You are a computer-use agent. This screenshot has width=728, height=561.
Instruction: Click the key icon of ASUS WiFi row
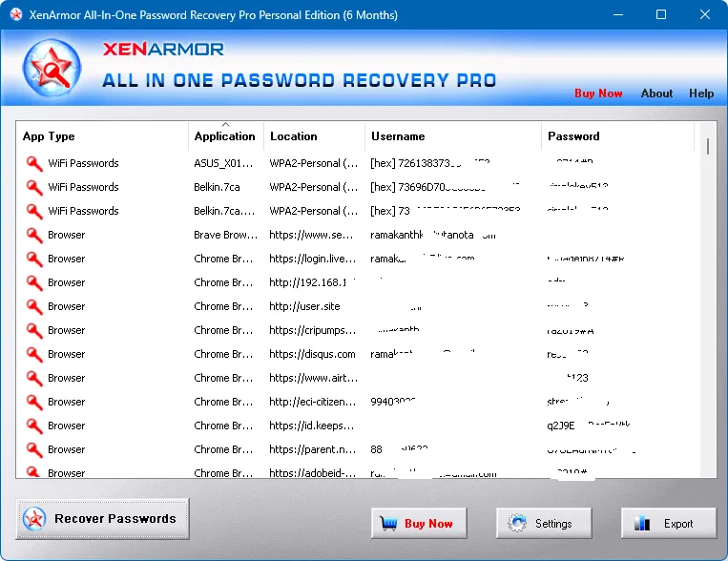34,163
